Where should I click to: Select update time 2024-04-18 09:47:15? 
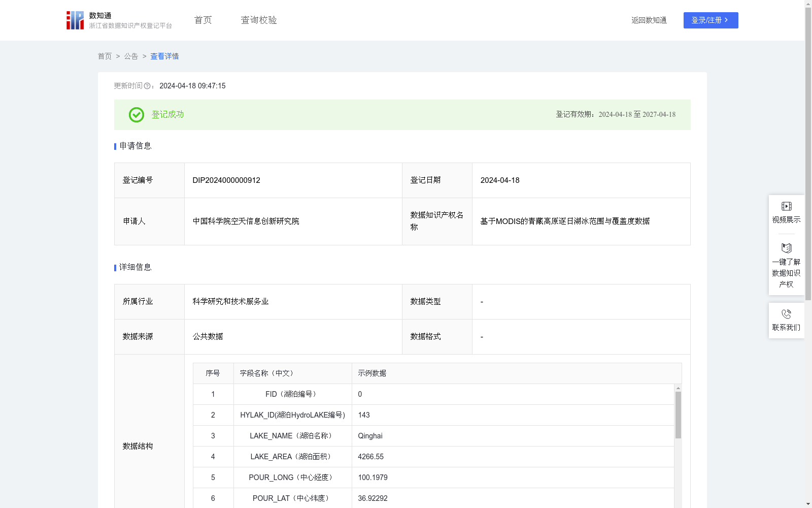192,86
